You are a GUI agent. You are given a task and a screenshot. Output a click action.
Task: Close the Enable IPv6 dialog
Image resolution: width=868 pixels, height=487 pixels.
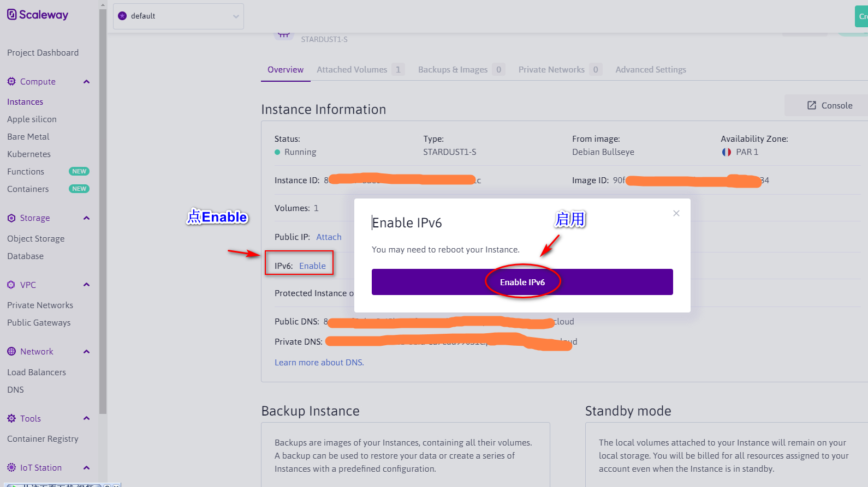[676, 213]
